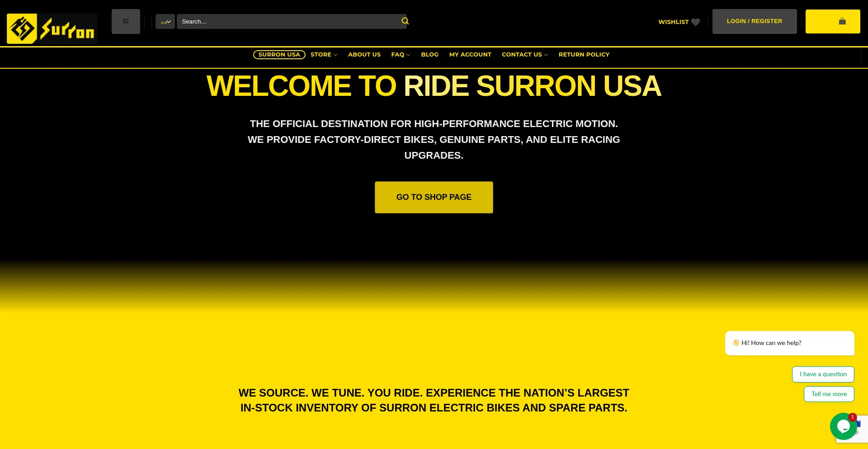Click the Go To Shop Page button
868x449 pixels.
tap(434, 197)
